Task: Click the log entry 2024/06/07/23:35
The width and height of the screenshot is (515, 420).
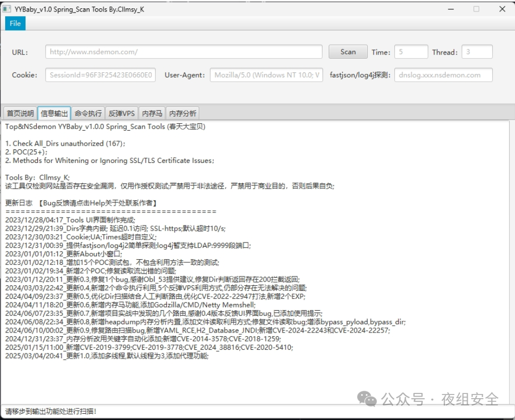Action: click(x=164, y=313)
